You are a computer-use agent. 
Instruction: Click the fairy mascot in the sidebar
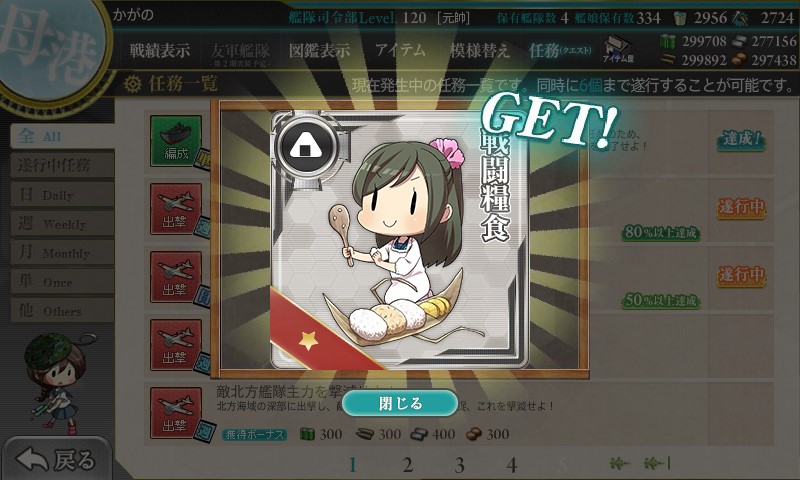pos(57,380)
